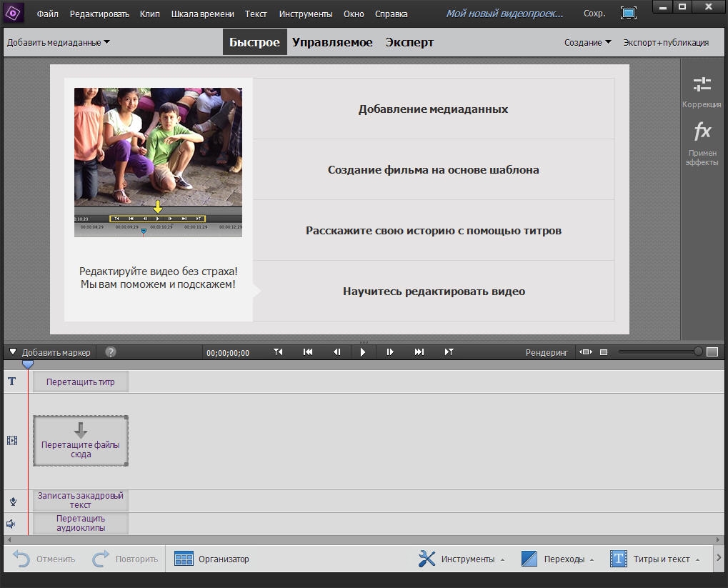Click the Экспорт+публикация button

click(x=666, y=42)
